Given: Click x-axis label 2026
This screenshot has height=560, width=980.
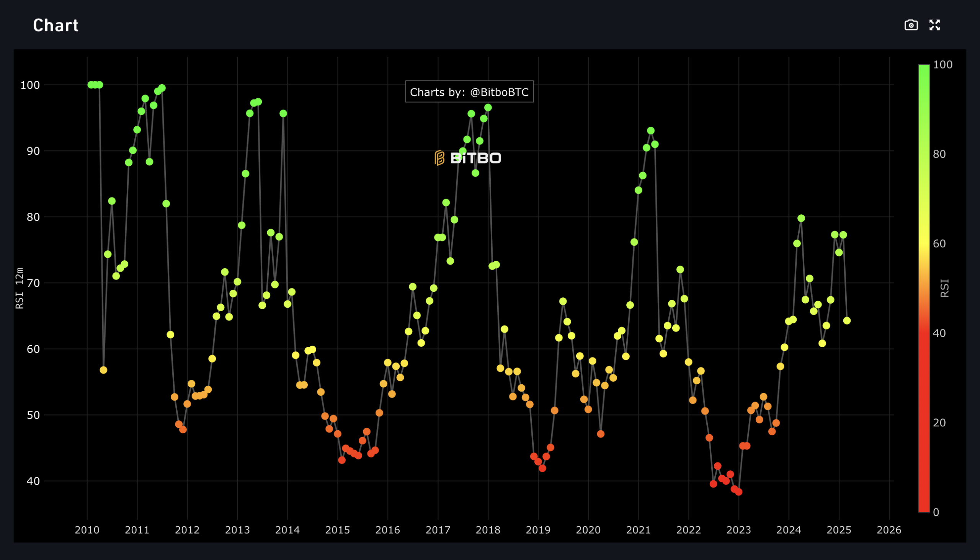Looking at the screenshot, I should pos(889,530).
